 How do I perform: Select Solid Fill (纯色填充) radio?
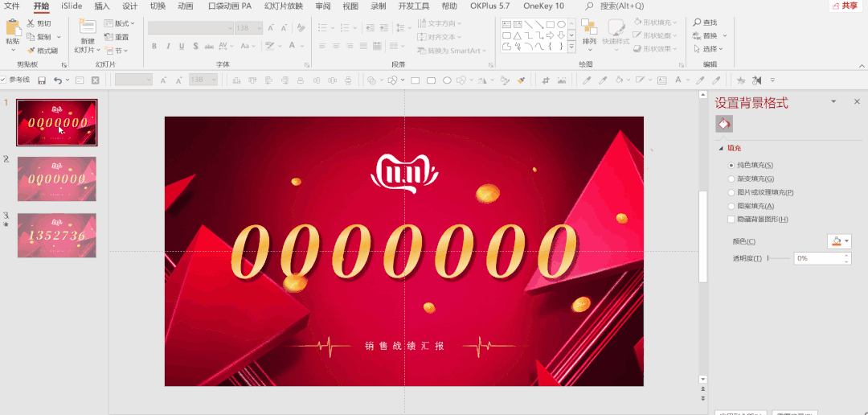[x=732, y=165]
